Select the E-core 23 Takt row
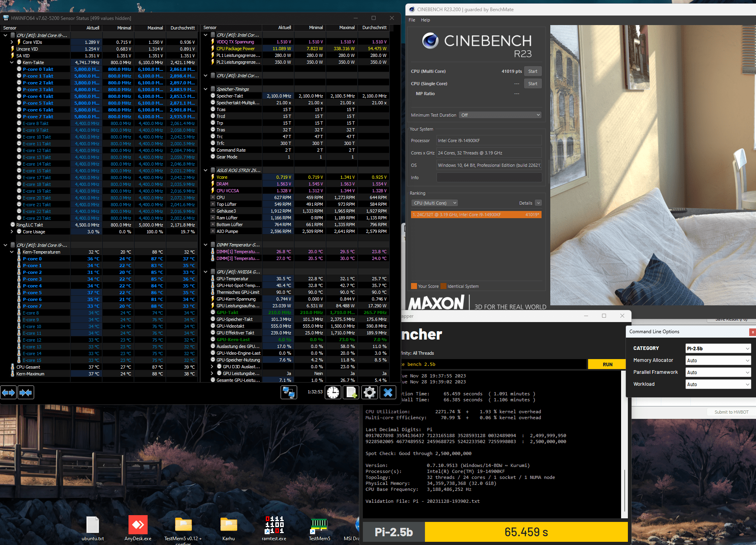Screen dimensions: 756x545 (99, 218)
